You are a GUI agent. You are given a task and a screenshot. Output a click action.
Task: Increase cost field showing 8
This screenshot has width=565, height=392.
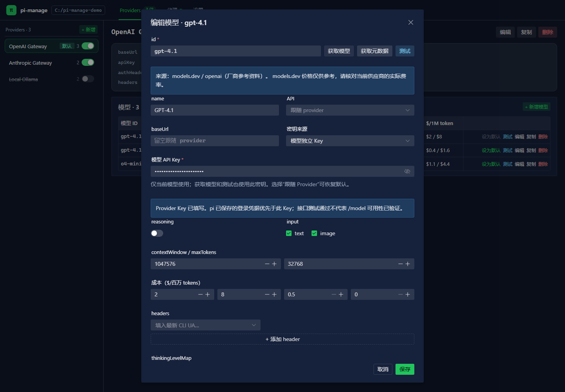(274, 294)
